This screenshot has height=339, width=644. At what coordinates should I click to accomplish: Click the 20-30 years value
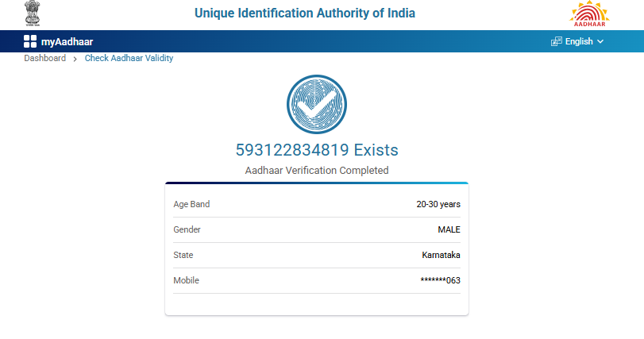pyautogui.click(x=438, y=204)
